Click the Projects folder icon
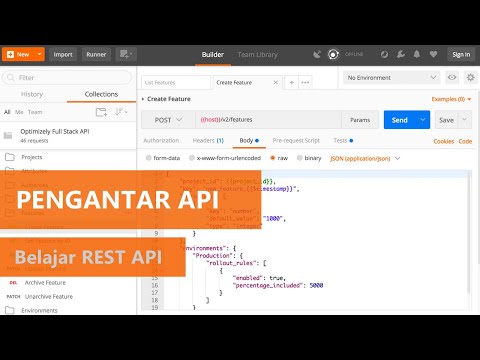 click(10, 157)
